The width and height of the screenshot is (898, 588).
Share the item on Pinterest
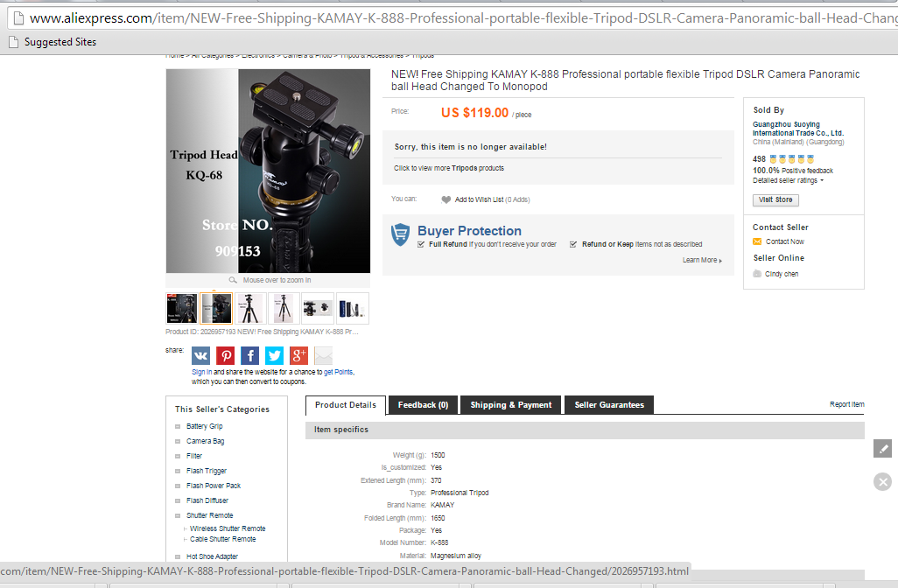pos(226,355)
